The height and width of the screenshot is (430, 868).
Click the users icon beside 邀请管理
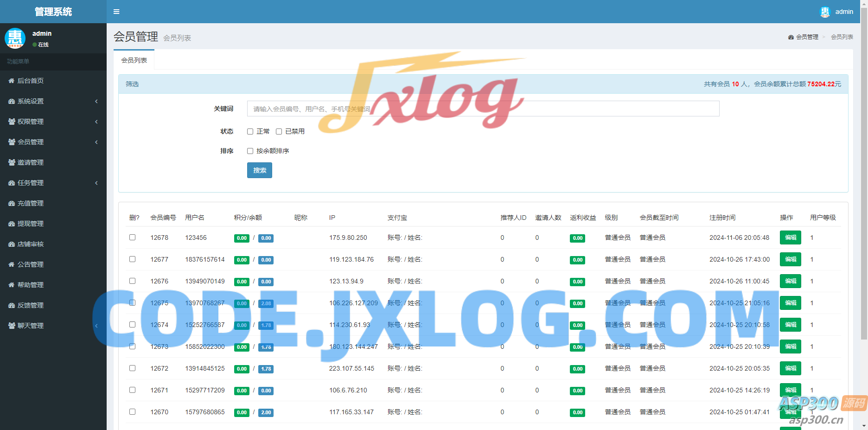click(12, 162)
